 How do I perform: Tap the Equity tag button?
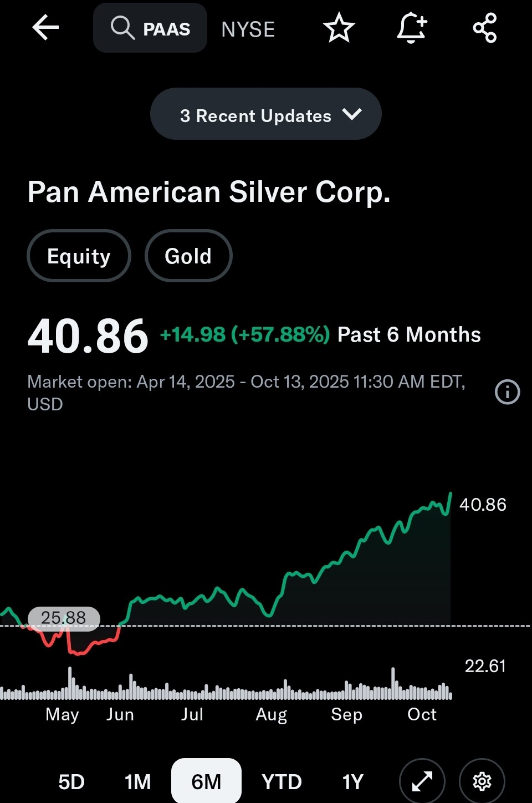[79, 256]
